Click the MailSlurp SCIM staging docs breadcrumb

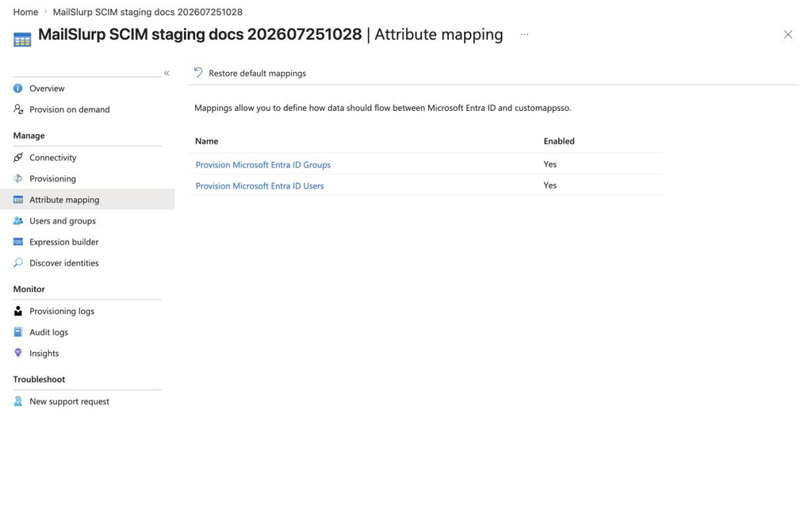pyautogui.click(x=147, y=12)
